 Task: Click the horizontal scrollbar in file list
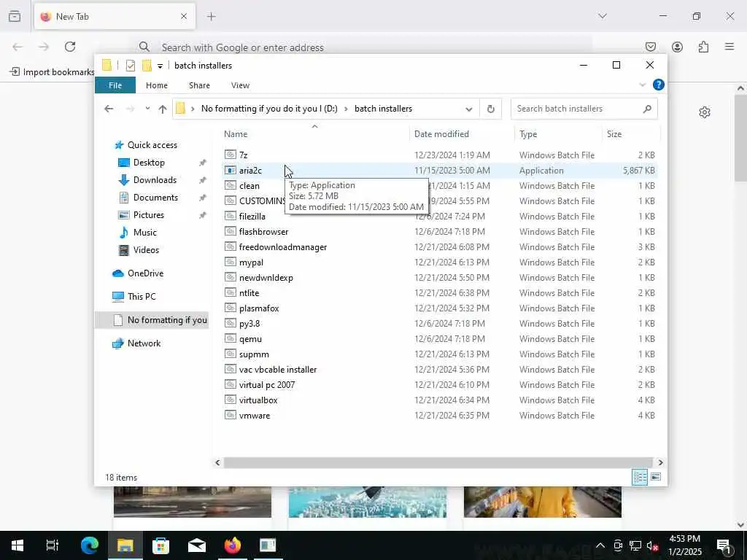438,462
